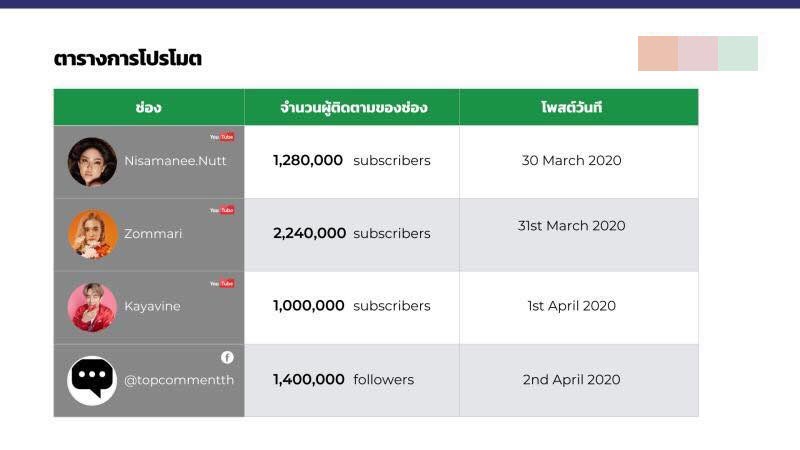Select the 2,240,000 subscribers cell
Viewport: 800px width, 450px height.
tap(352, 235)
